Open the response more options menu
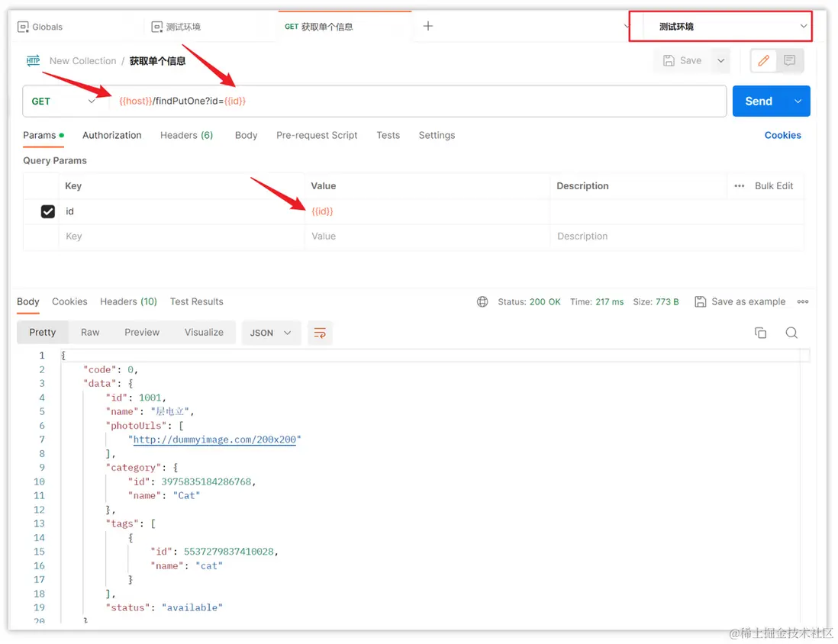Viewport: 838px width, 644px height. tap(803, 302)
